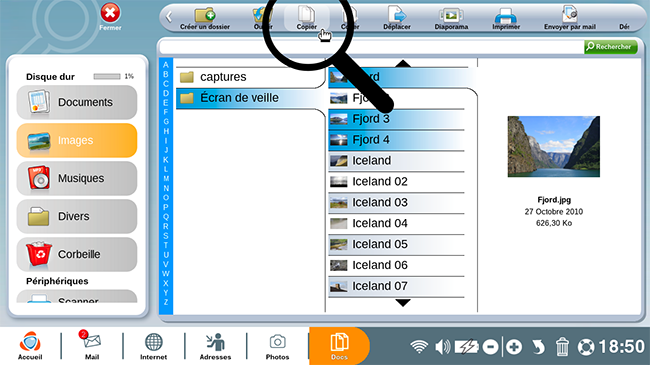Click the toolbar back chevron arrow
The image size is (650, 365).
click(x=168, y=17)
